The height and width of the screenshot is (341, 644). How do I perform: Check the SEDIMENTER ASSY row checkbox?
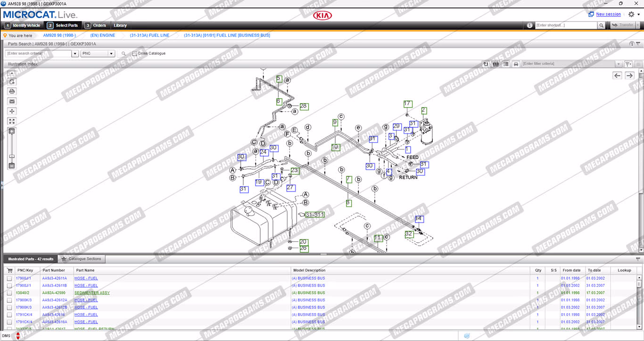pos(9,293)
